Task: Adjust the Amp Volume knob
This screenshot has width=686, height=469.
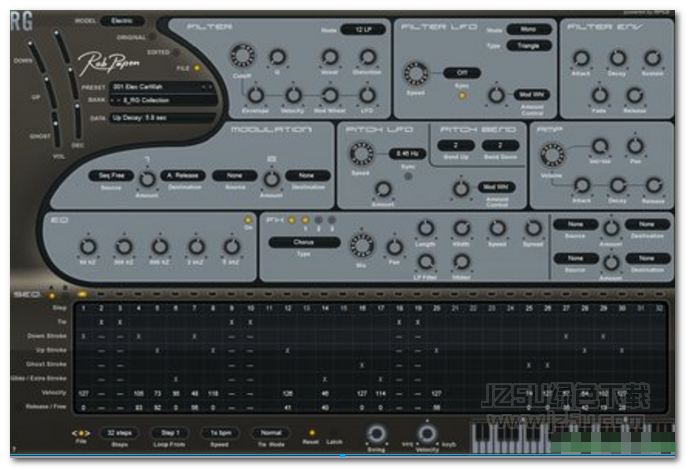Action: click(552, 155)
